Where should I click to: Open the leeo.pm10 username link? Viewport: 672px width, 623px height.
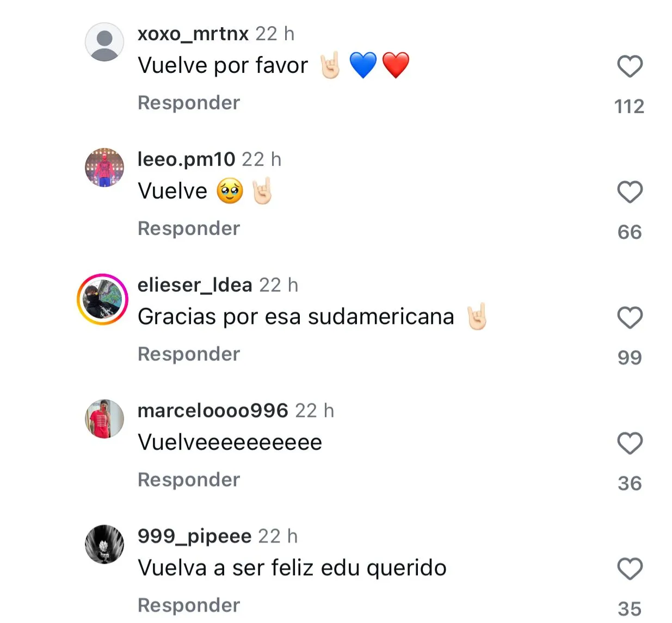186,159
